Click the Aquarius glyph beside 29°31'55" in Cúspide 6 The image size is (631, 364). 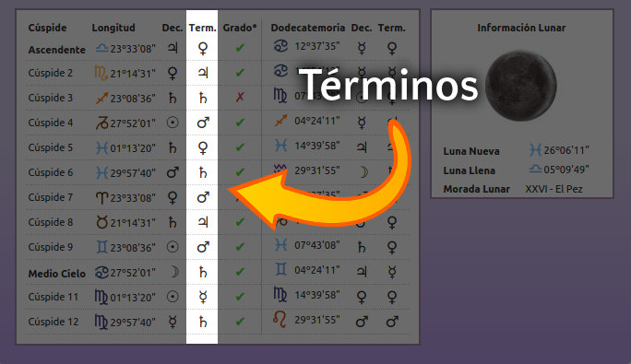(280, 169)
